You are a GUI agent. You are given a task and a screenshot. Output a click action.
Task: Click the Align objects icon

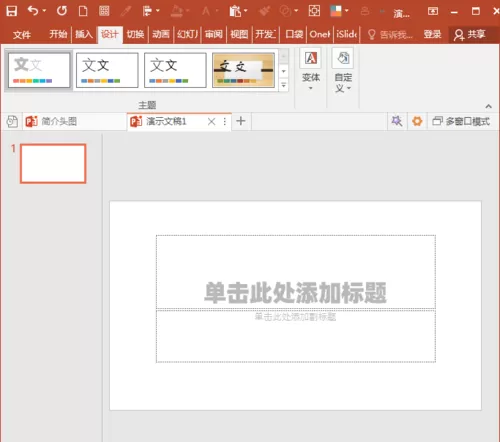147,11
